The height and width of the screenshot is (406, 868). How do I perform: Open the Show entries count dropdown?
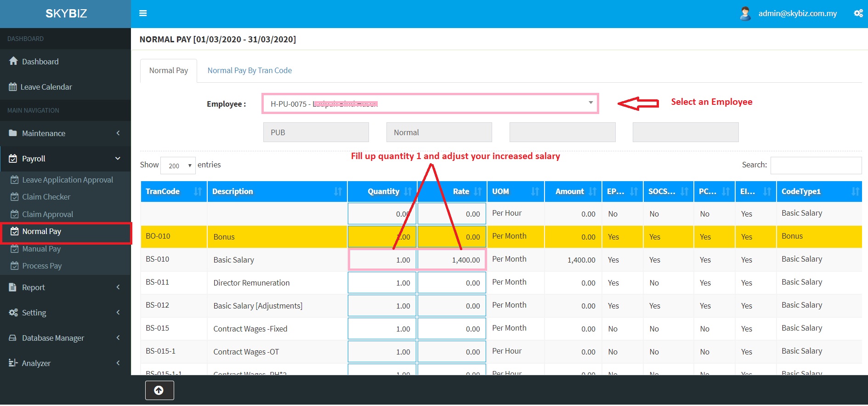[x=178, y=166]
